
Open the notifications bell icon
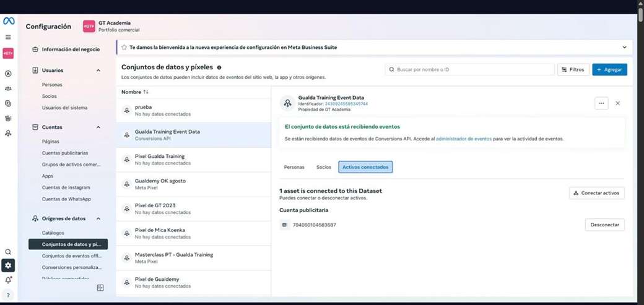point(8,280)
